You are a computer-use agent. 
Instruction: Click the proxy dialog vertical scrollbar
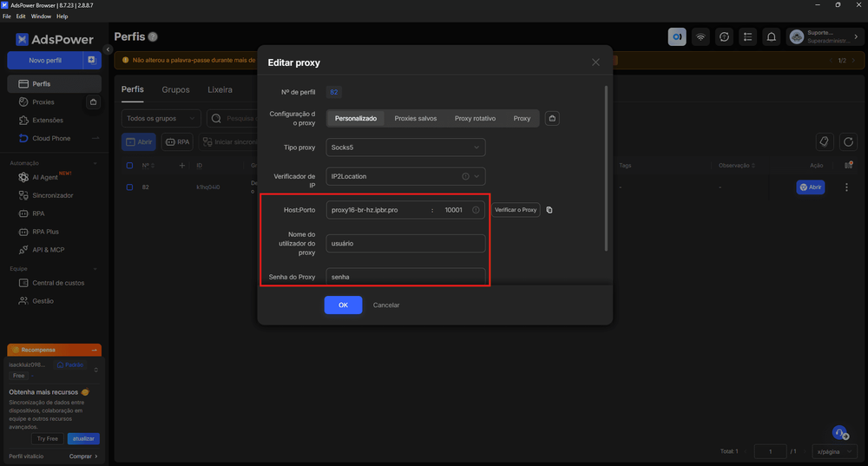tap(606, 168)
